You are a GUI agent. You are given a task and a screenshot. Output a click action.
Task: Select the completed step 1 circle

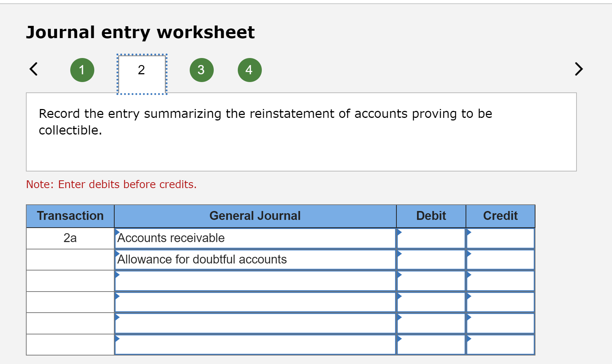(82, 69)
